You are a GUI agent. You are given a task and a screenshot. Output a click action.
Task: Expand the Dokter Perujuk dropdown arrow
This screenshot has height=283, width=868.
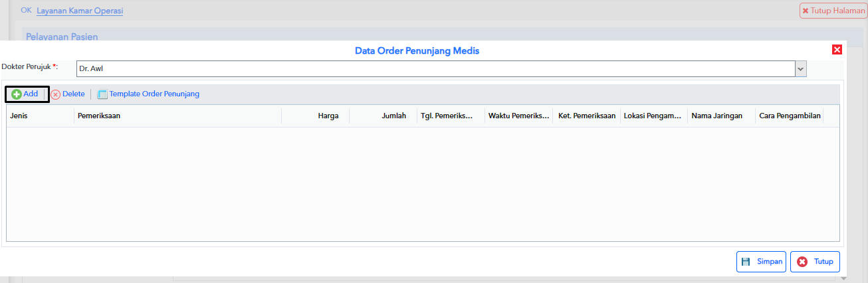click(x=801, y=68)
